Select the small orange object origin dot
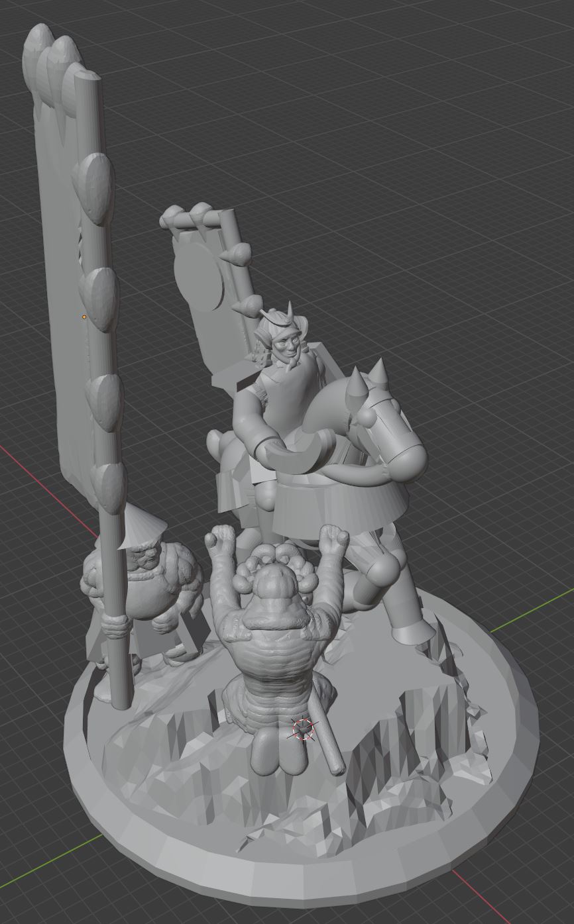The height and width of the screenshot is (924, 574). [x=84, y=317]
